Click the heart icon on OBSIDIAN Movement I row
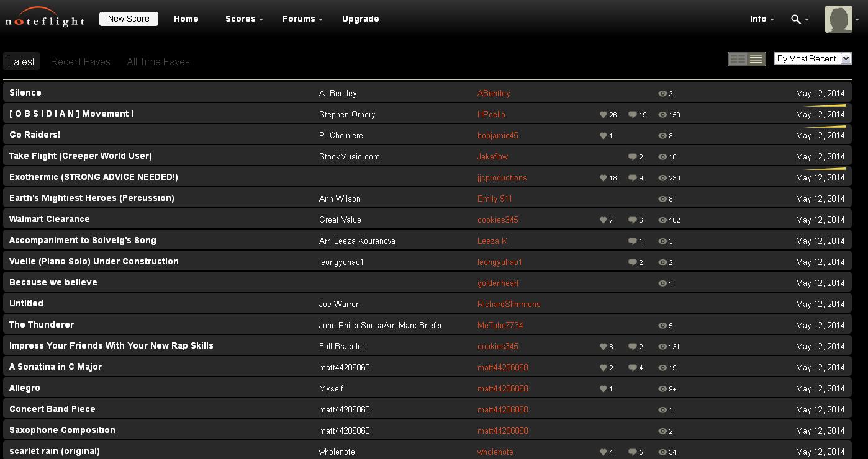Image resolution: width=868 pixels, height=459 pixels. [603, 115]
